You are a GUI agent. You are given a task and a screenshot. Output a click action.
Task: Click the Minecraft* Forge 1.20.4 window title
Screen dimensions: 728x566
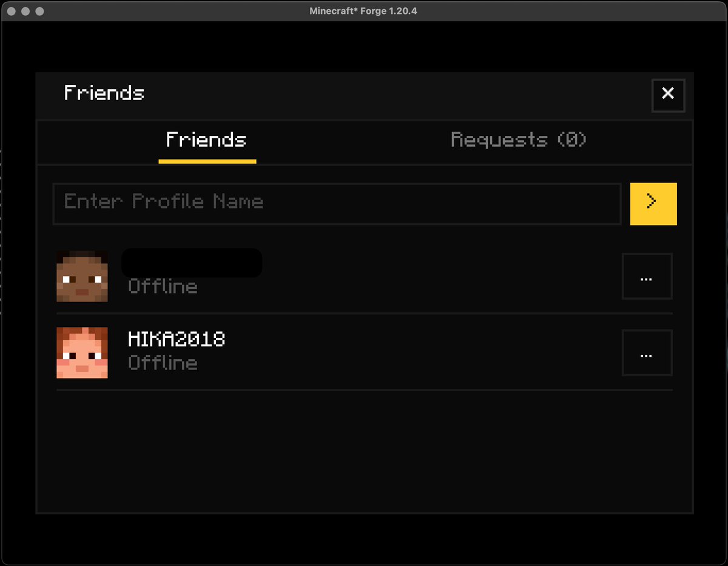tap(363, 11)
